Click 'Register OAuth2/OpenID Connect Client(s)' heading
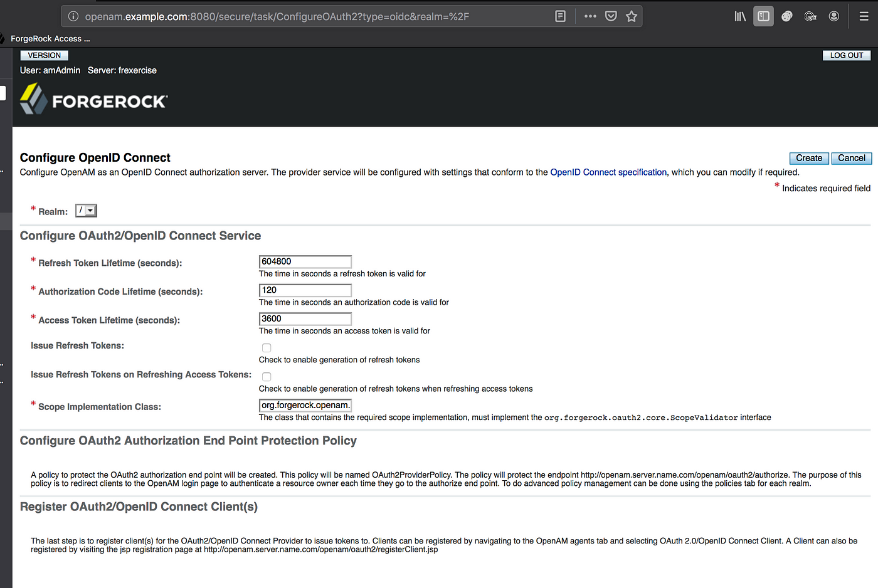Viewport: 878px width, 588px height. click(x=139, y=507)
